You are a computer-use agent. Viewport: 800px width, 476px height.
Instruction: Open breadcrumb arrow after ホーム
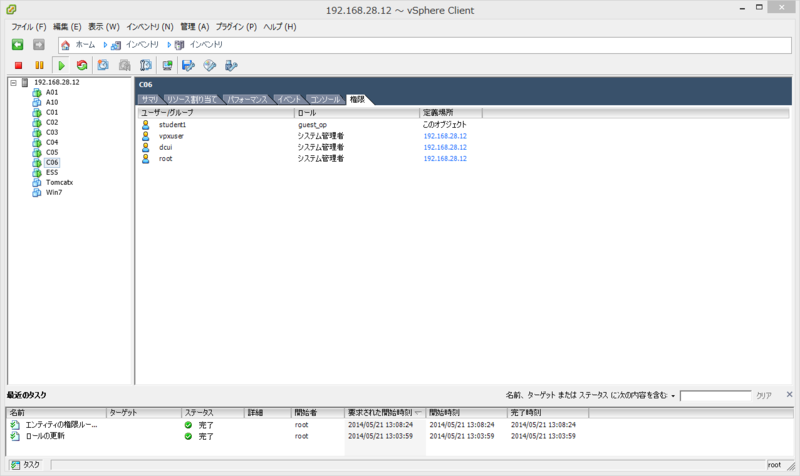tap(105, 45)
